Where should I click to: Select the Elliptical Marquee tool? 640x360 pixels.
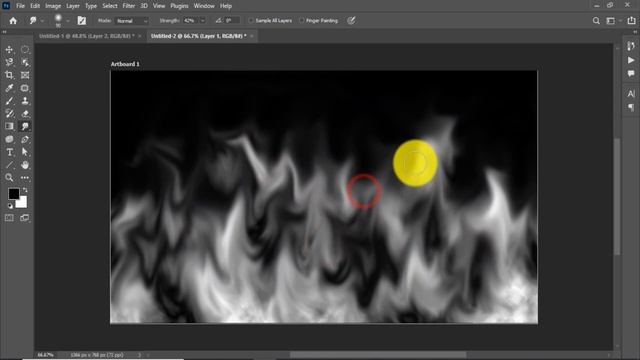(25, 49)
